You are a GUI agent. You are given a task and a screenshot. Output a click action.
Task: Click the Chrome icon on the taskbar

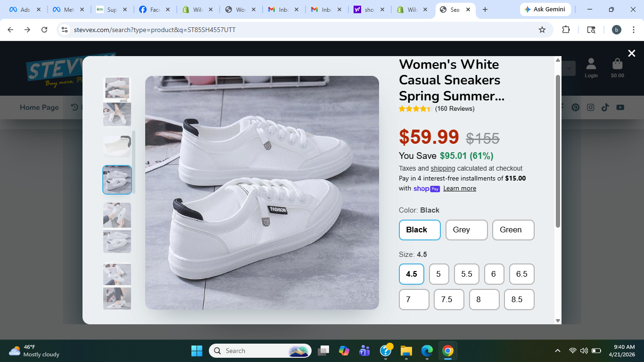pyautogui.click(x=448, y=351)
